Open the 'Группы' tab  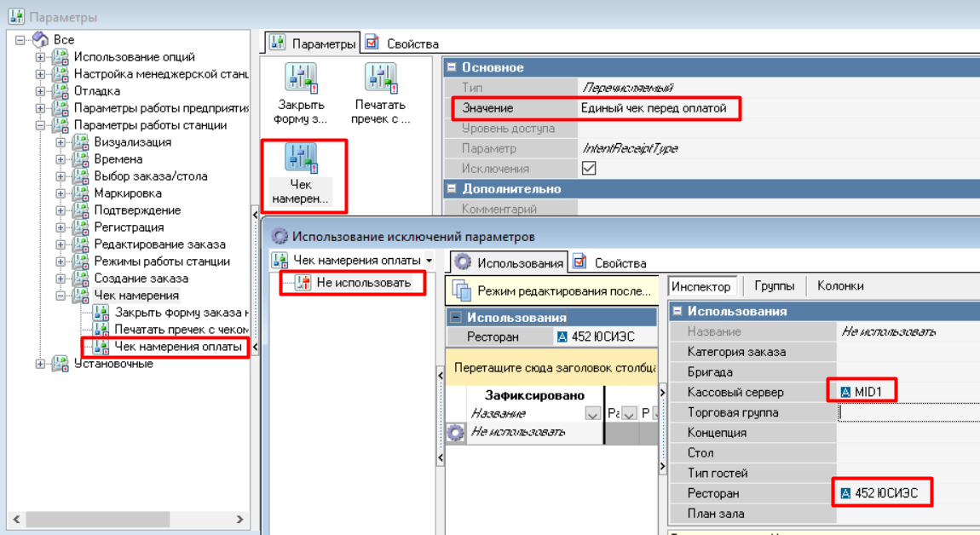[x=775, y=286]
